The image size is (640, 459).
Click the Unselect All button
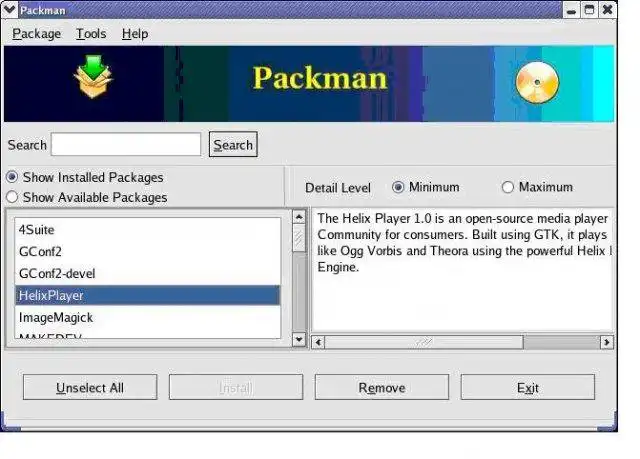[x=90, y=387]
